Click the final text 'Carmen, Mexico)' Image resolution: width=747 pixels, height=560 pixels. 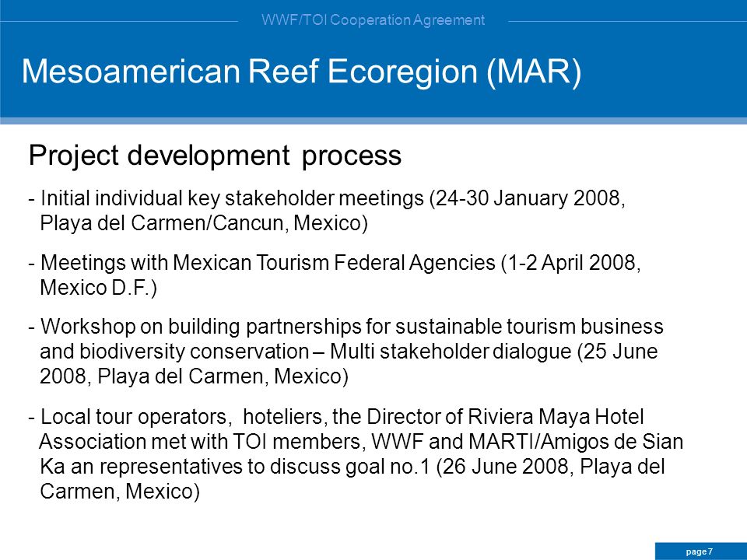120,491
